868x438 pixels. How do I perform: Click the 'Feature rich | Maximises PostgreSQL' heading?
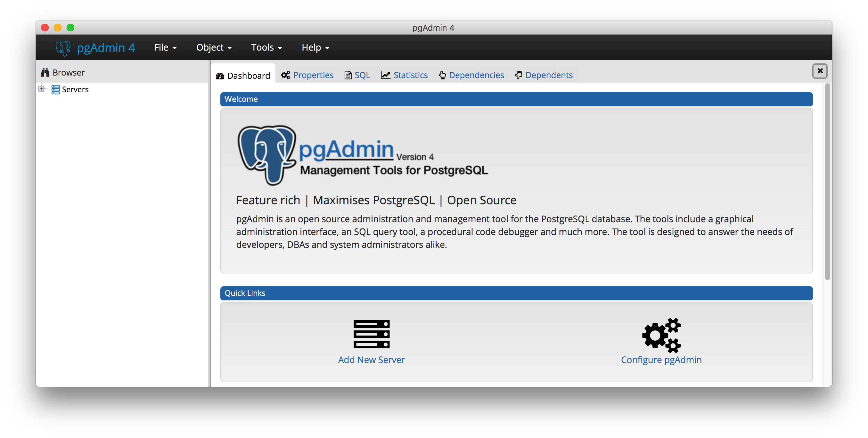tap(376, 200)
